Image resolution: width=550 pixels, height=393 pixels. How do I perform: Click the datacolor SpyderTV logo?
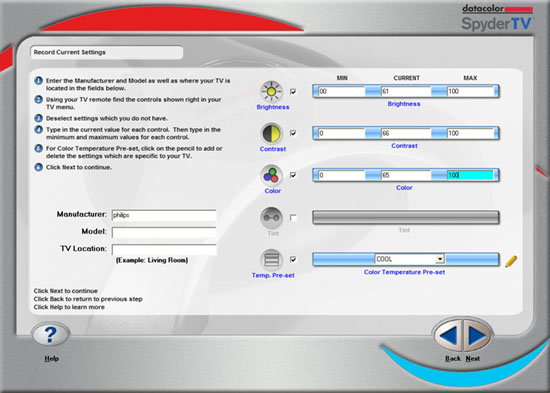click(x=497, y=18)
